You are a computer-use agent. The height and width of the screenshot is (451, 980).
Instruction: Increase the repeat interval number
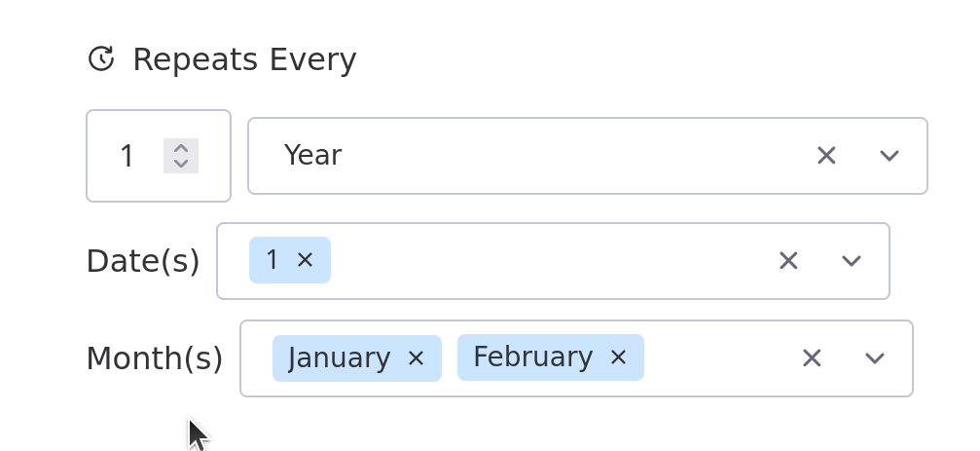tap(181, 148)
